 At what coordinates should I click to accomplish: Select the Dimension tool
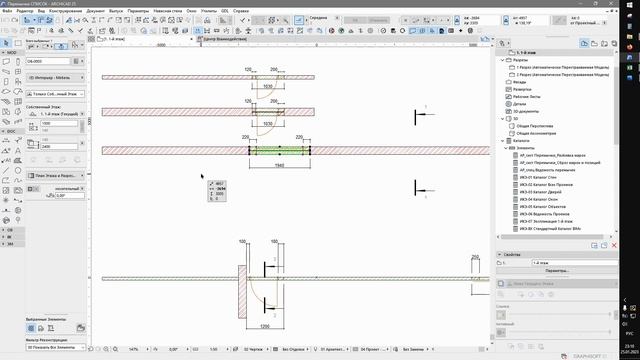point(6,140)
